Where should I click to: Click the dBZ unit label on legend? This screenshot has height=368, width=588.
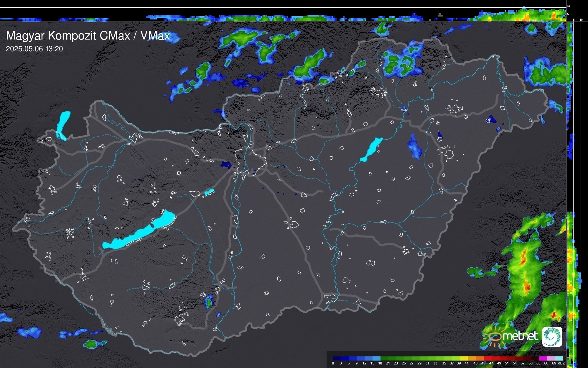coord(561,363)
